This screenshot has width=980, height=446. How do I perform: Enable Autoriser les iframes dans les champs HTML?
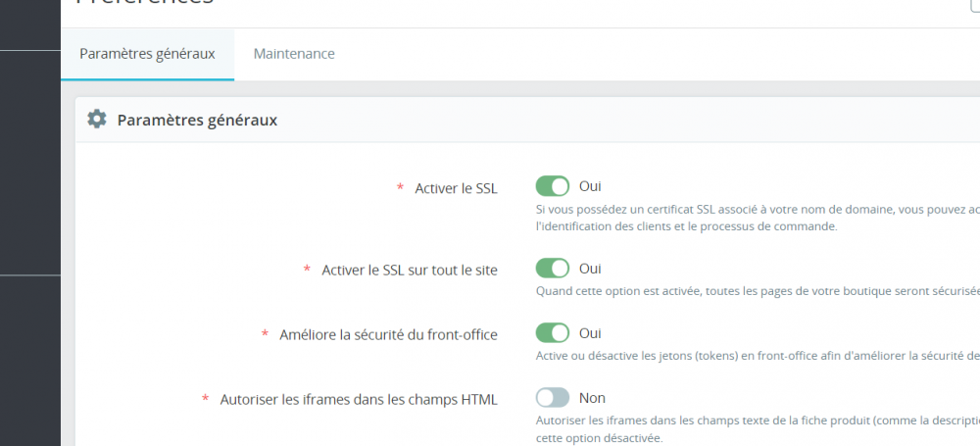(x=553, y=398)
